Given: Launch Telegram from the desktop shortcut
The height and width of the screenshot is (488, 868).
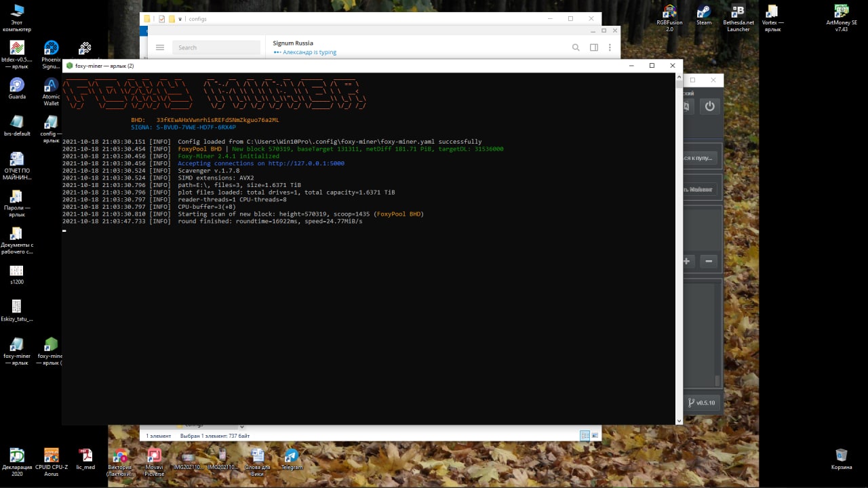Looking at the screenshot, I should click(x=292, y=459).
